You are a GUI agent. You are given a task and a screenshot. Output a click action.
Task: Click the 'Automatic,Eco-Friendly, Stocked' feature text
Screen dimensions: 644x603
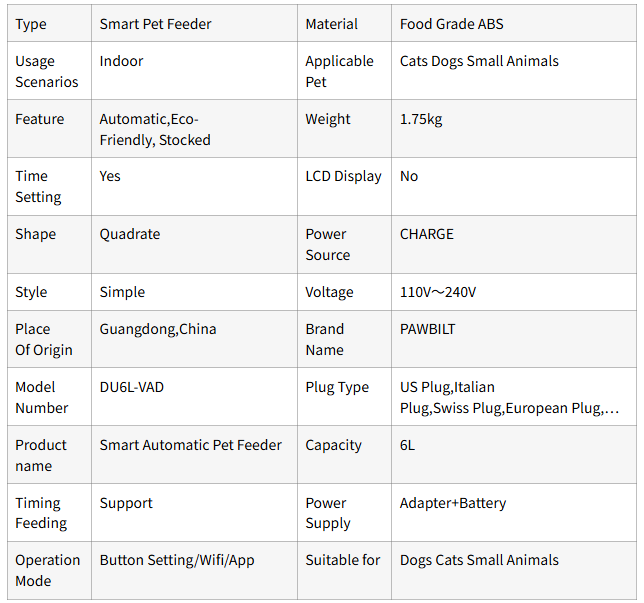coord(155,129)
